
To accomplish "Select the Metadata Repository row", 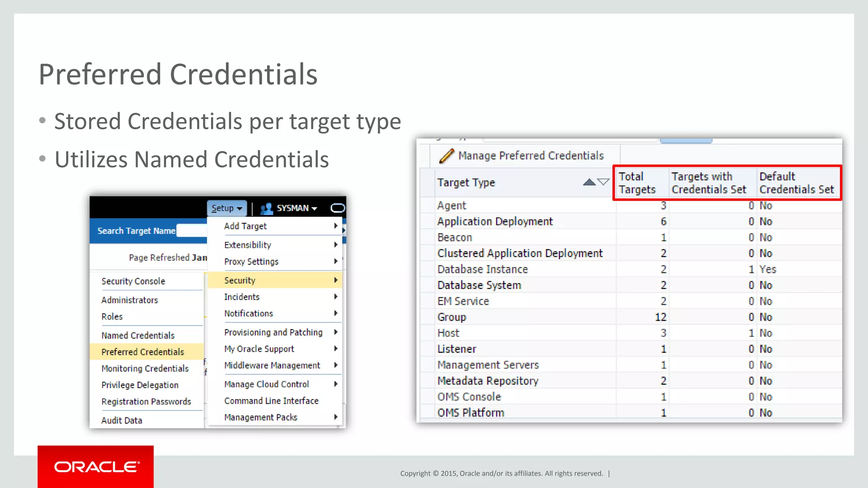I will (631, 380).
